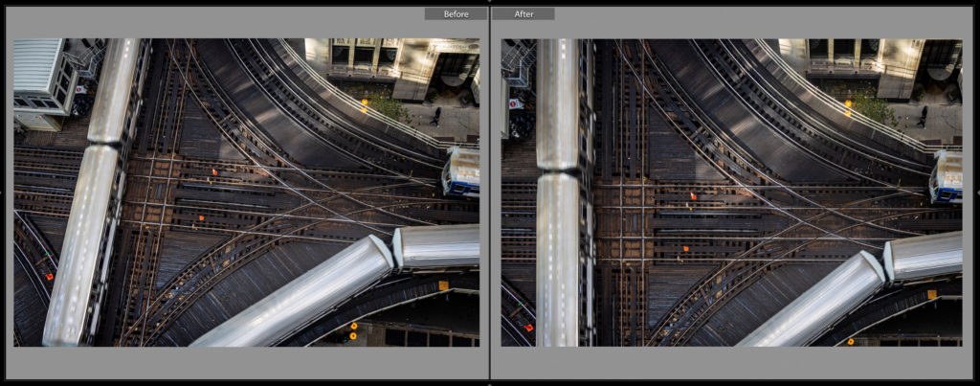Screen dimensions: 980x386
Task: Click the divider between Before and After
Action: point(490,192)
